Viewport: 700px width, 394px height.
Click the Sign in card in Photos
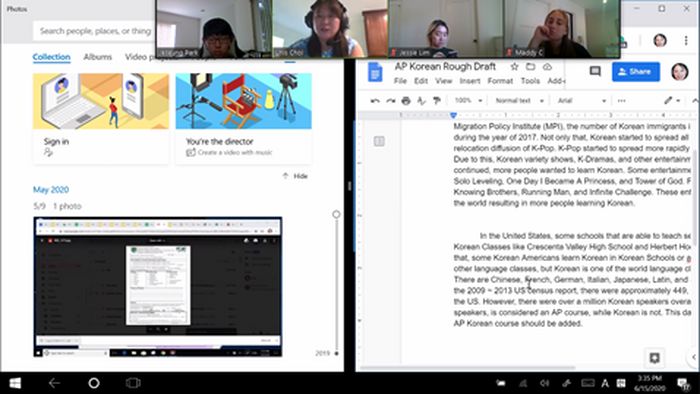pos(101,118)
